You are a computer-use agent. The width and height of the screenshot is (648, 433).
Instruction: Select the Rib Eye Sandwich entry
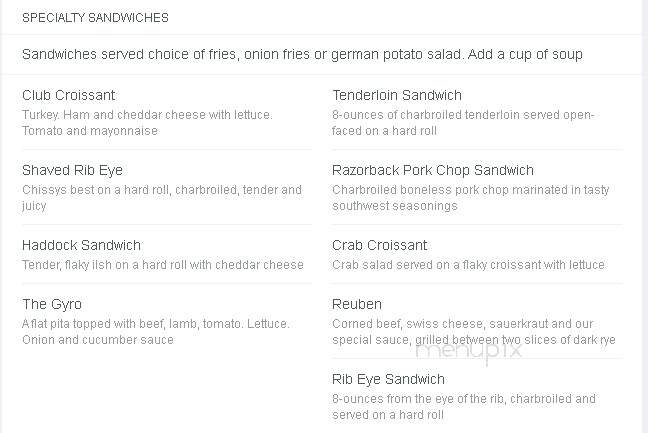(x=388, y=379)
